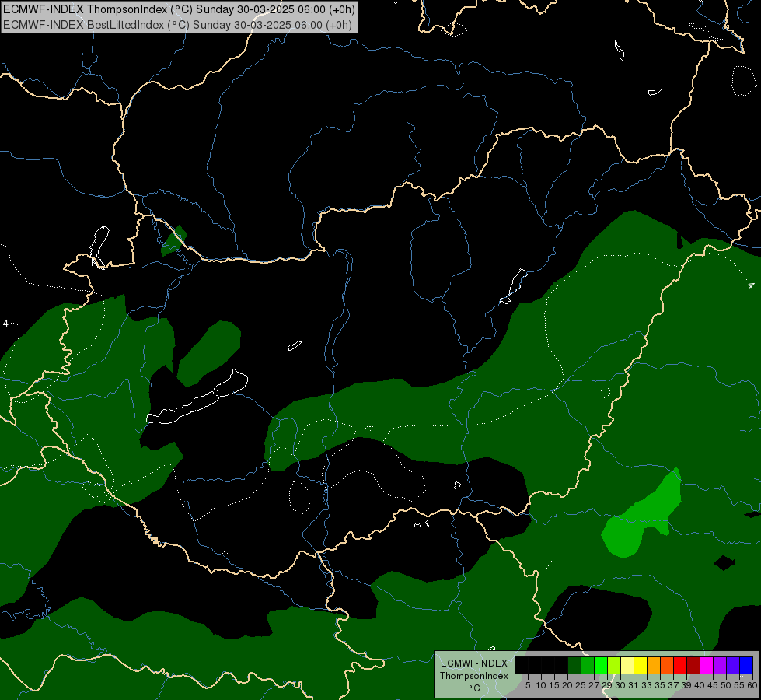The height and width of the screenshot is (700, 761).
Task: Click the legend value 15
Action: [554, 685]
